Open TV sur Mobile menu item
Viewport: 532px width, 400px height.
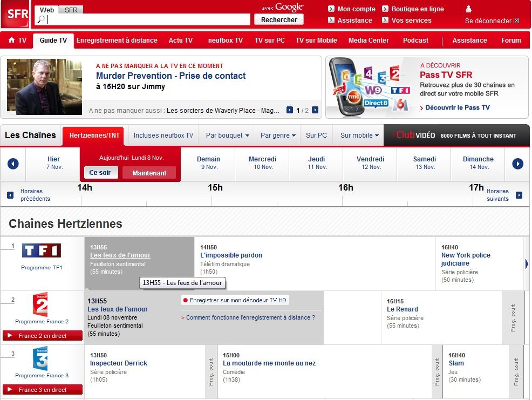[x=316, y=40]
